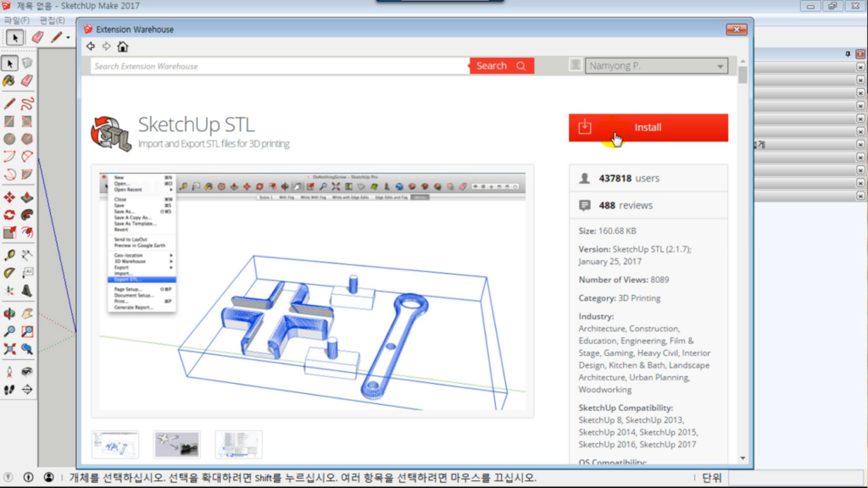Open the 파일(F) menu
Viewport: 868px width, 488px height.
(x=17, y=20)
